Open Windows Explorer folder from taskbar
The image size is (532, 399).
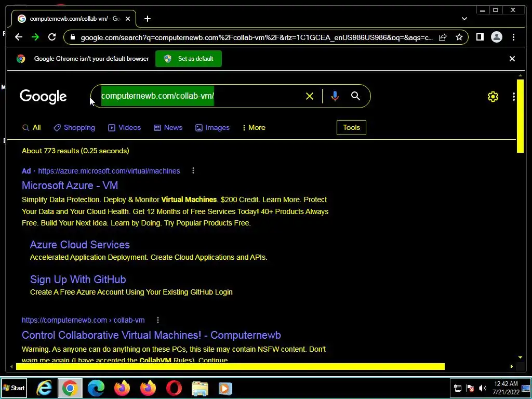click(200, 388)
